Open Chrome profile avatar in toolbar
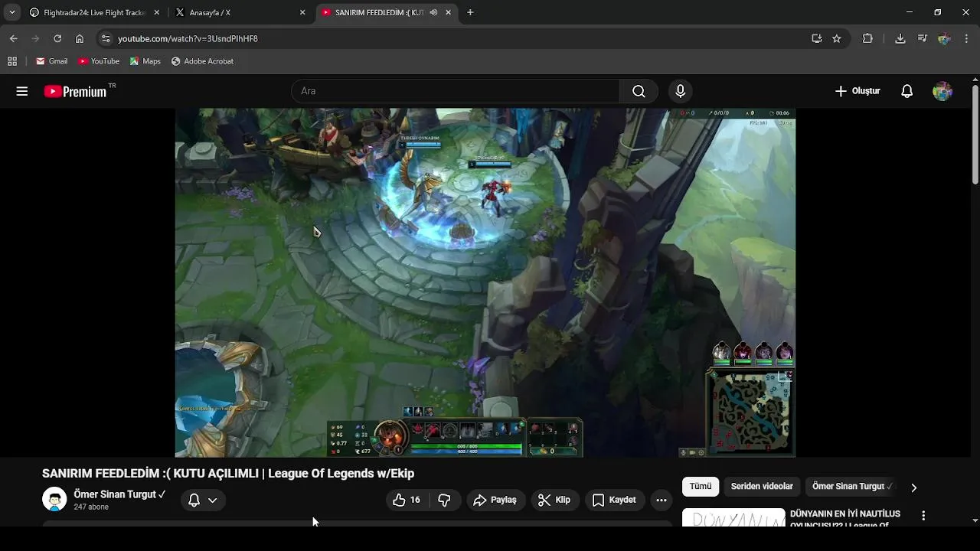This screenshot has width=980, height=551. pyautogui.click(x=944, y=38)
